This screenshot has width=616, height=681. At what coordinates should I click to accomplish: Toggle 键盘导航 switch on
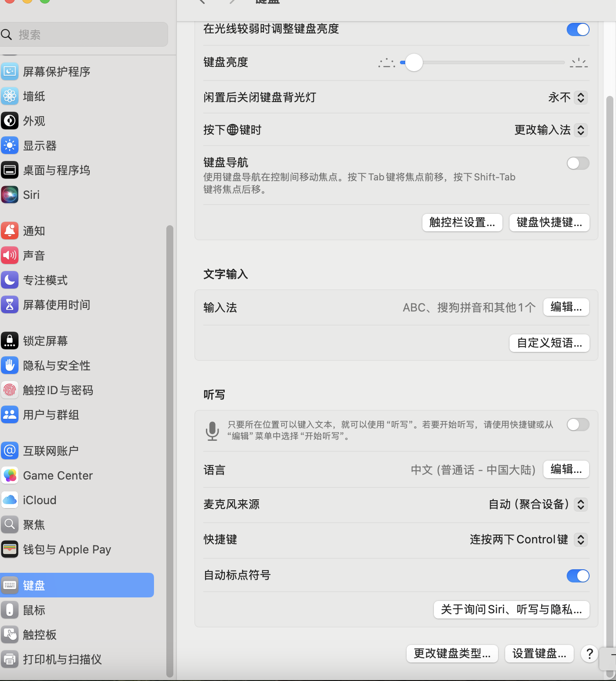pos(578,163)
